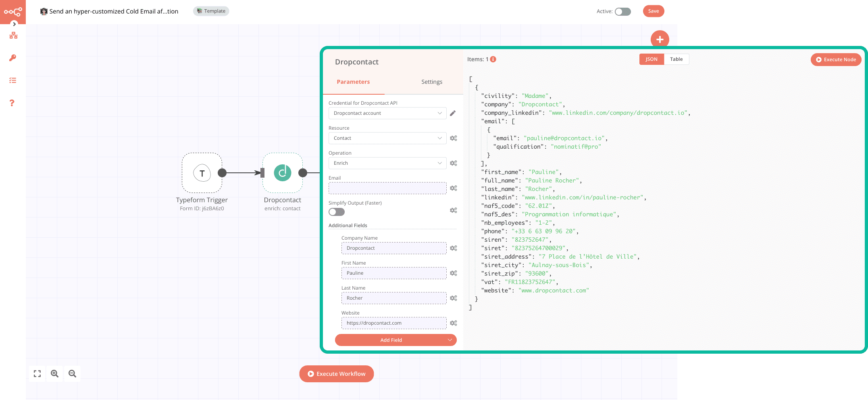Expand the sidebar with chevron arrow
This screenshot has width=868, height=400.
point(14,24)
